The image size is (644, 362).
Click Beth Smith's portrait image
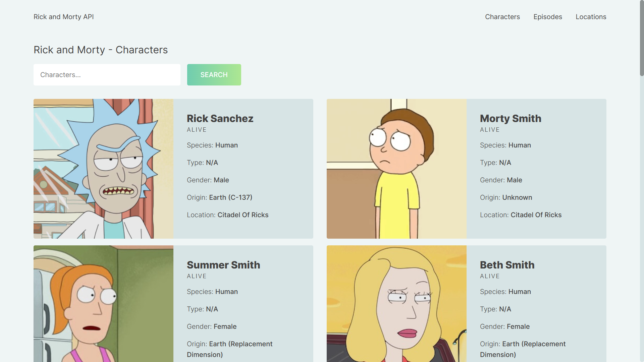point(396,303)
